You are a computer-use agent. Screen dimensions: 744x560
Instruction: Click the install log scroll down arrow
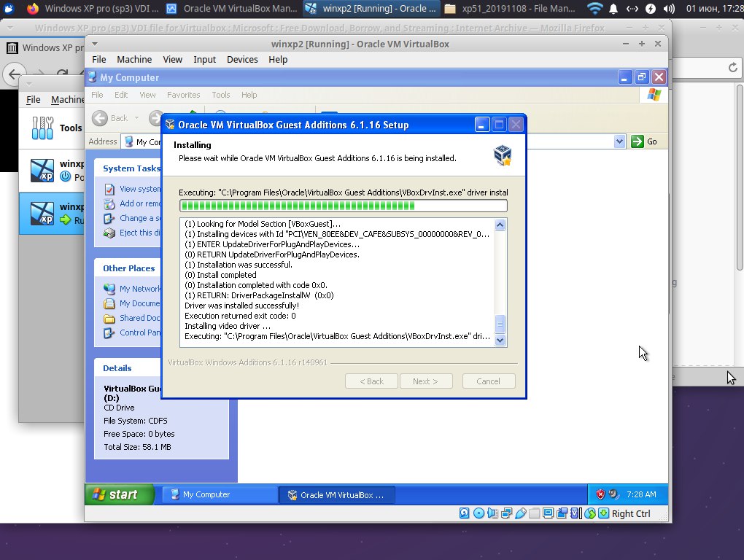coord(500,340)
